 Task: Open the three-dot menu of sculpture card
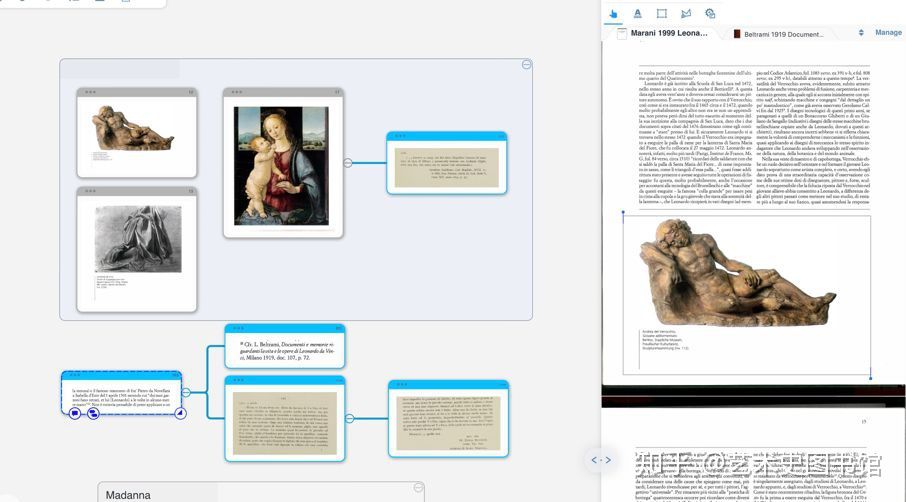coord(90,92)
